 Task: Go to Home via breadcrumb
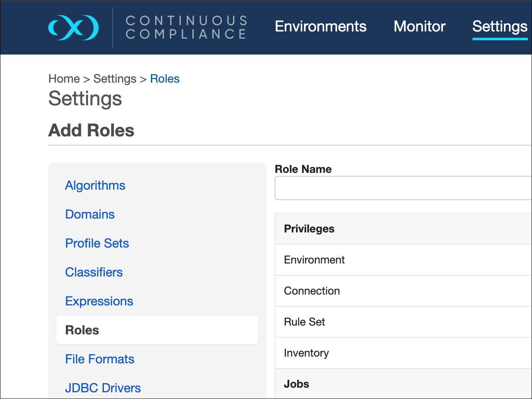64,79
